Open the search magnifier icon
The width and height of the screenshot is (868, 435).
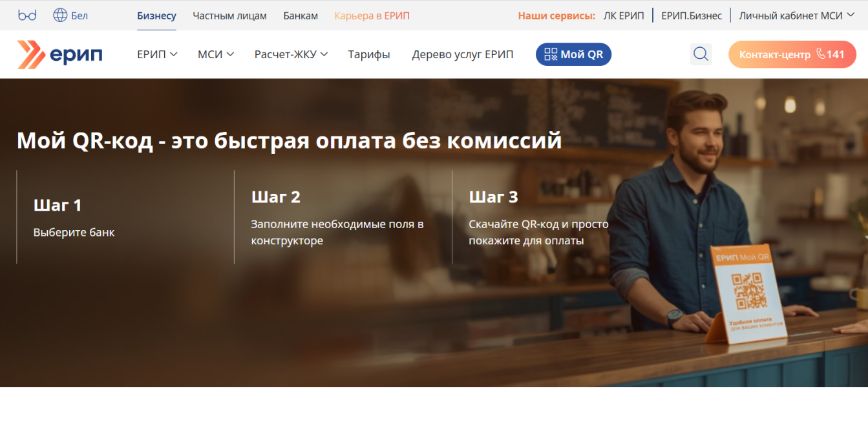(701, 54)
